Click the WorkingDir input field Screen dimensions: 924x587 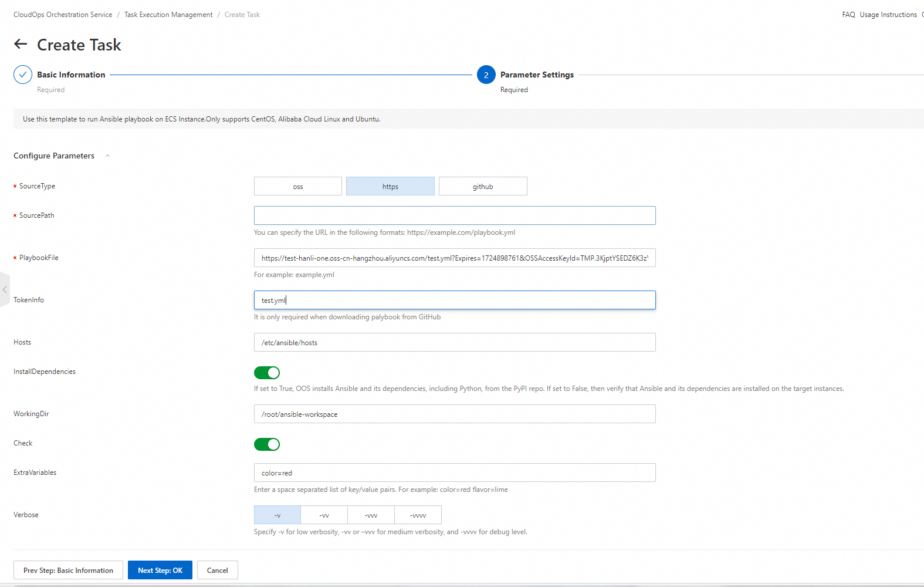point(455,414)
